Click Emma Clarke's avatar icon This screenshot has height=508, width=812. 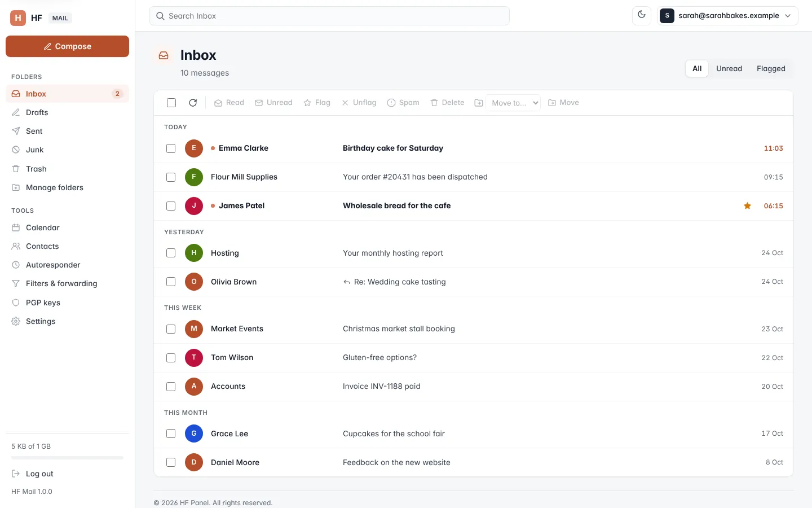tap(194, 148)
